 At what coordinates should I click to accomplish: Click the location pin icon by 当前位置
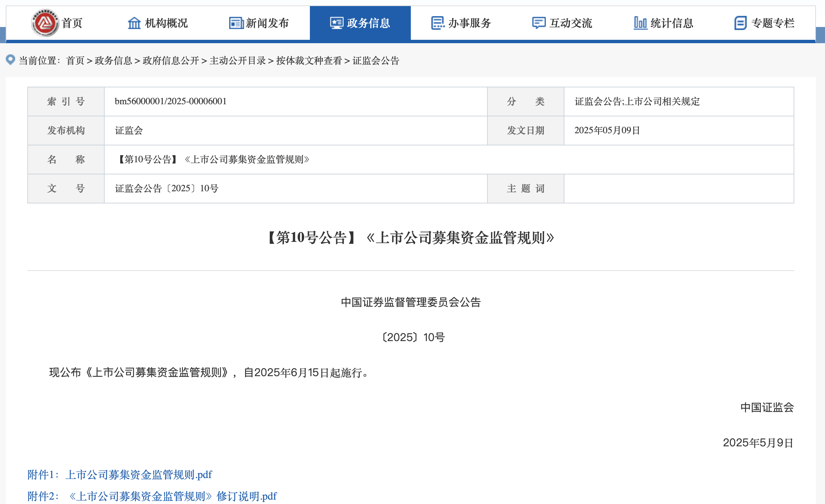pyautogui.click(x=10, y=60)
